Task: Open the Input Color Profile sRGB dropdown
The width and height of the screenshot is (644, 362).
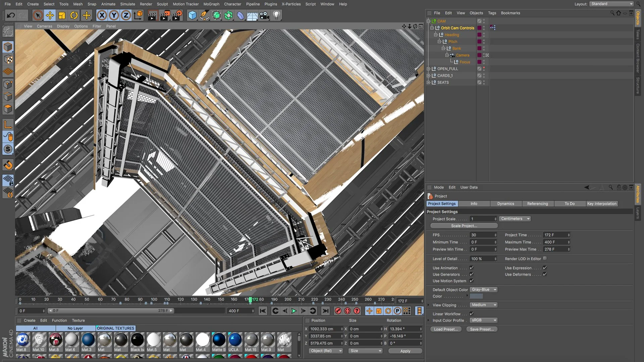Action: click(x=483, y=320)
